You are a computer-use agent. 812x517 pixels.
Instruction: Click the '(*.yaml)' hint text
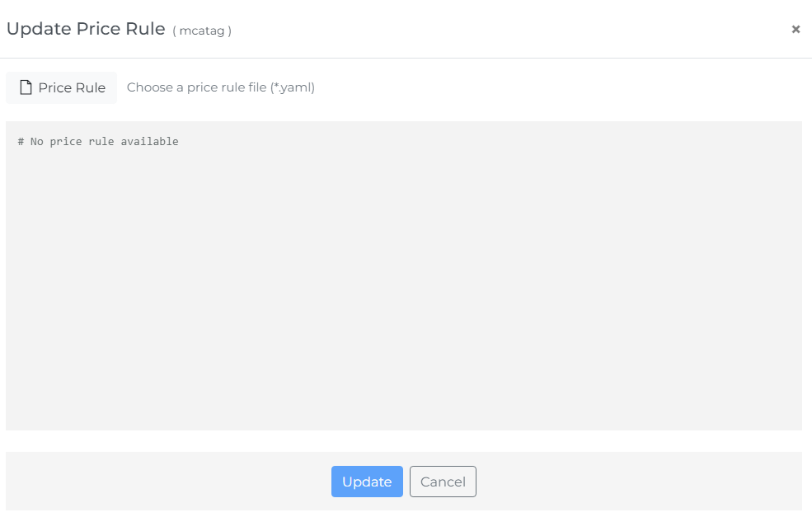pyautogui.click(x=293, y=87)
